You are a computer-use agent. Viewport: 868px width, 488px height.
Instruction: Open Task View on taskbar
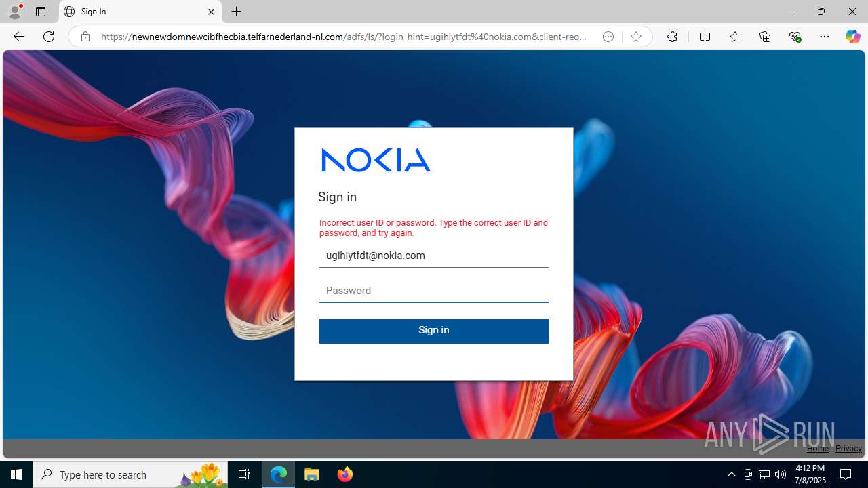click(244, 474)
